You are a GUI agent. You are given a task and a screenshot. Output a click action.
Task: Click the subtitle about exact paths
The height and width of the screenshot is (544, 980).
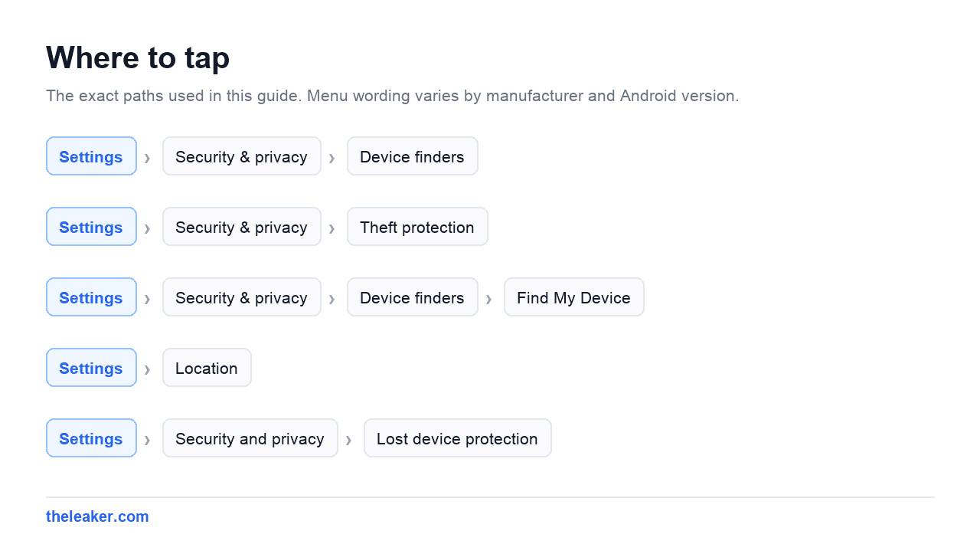click(392, 96)
